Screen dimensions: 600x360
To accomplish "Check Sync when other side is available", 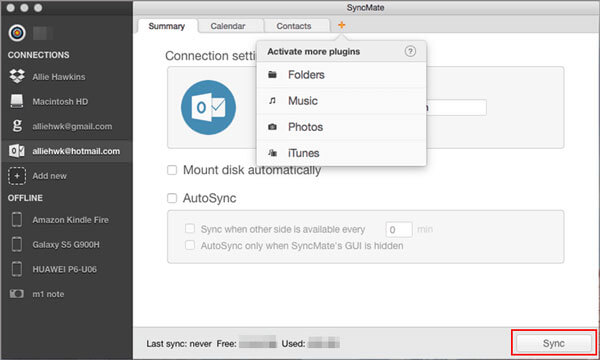I will click(190, 228).
